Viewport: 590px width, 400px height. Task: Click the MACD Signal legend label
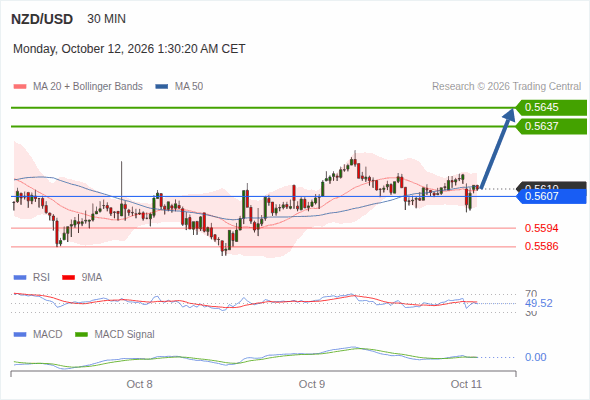point(125,335)
